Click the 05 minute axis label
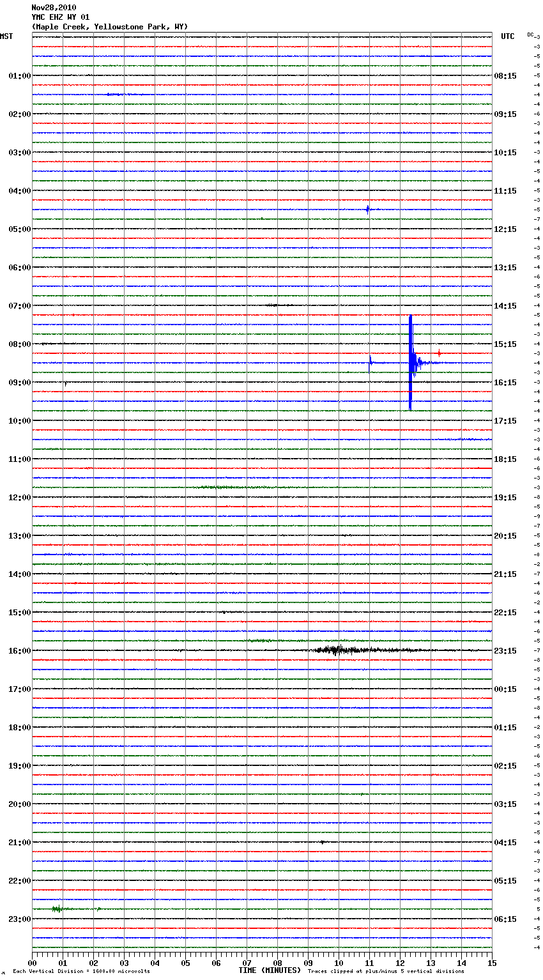 pyautogui.click(x=185, y=963)
